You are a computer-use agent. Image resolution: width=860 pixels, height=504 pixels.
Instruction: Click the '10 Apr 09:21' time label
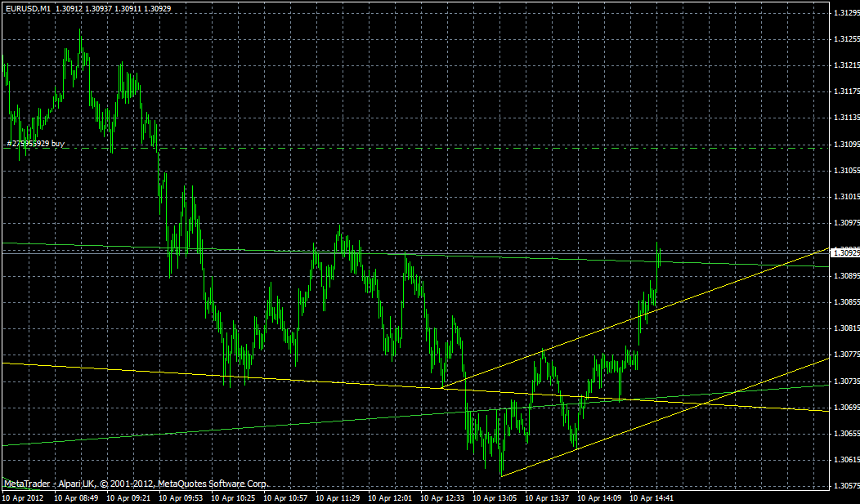point(129,498)
